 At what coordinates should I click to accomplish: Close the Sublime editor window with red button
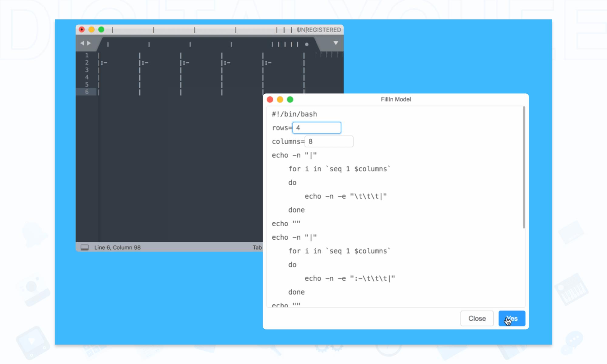(x=82, y=29)
